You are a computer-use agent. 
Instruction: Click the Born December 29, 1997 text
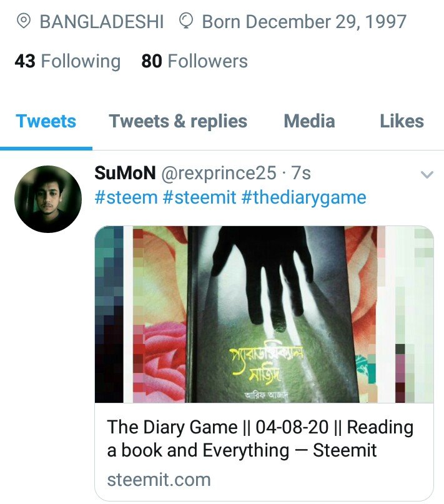pos(304,21)
